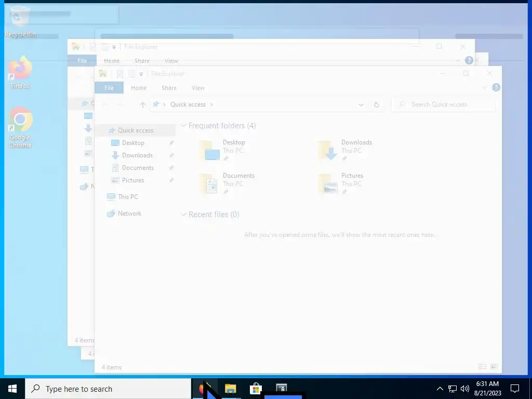
Task: Open the address bar history dropdown
Action: pos(361,104)
